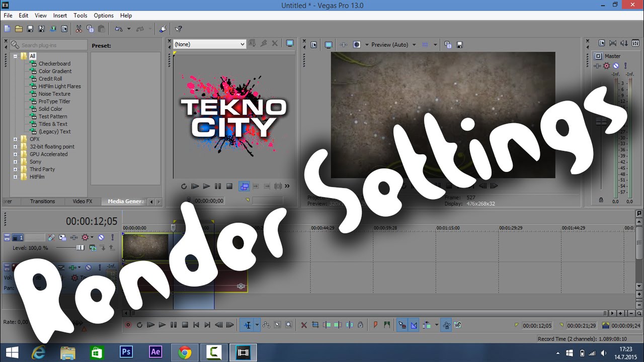The width and height of the screenshot is (644, 362).
Task: Expand the Third Party folder
Action: click(x=15, y=169)
